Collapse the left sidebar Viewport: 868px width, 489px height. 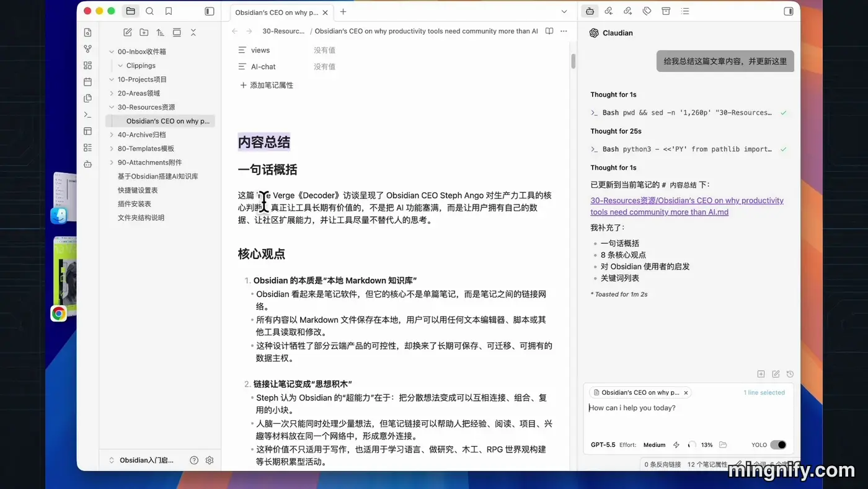[x=210, y=11]
